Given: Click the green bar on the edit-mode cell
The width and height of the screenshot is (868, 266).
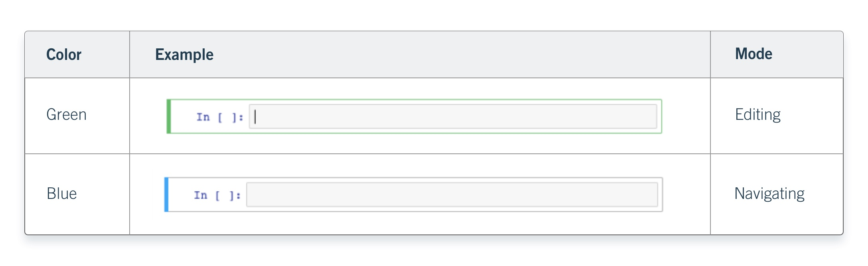Looking at the screenshot, I should [x=169, y=116].
